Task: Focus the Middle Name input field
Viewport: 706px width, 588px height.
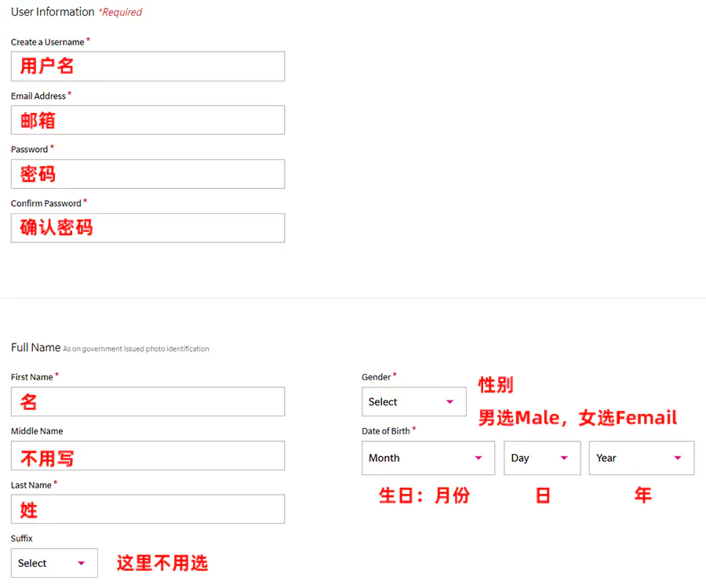Action: click(x=147, y=456)
